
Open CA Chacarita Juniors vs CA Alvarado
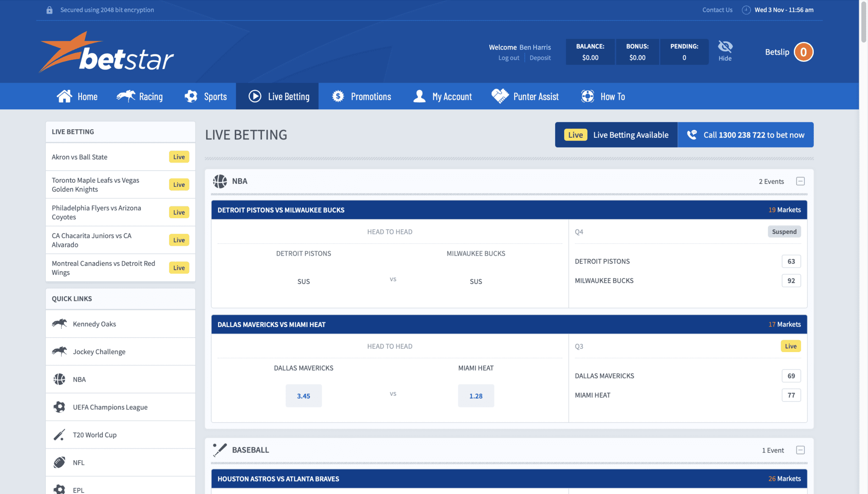coord(120,240)
